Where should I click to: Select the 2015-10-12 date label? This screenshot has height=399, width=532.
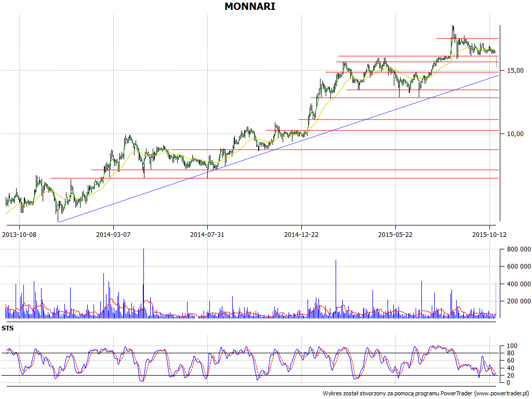pyautogui.click(x=489, y=234)
